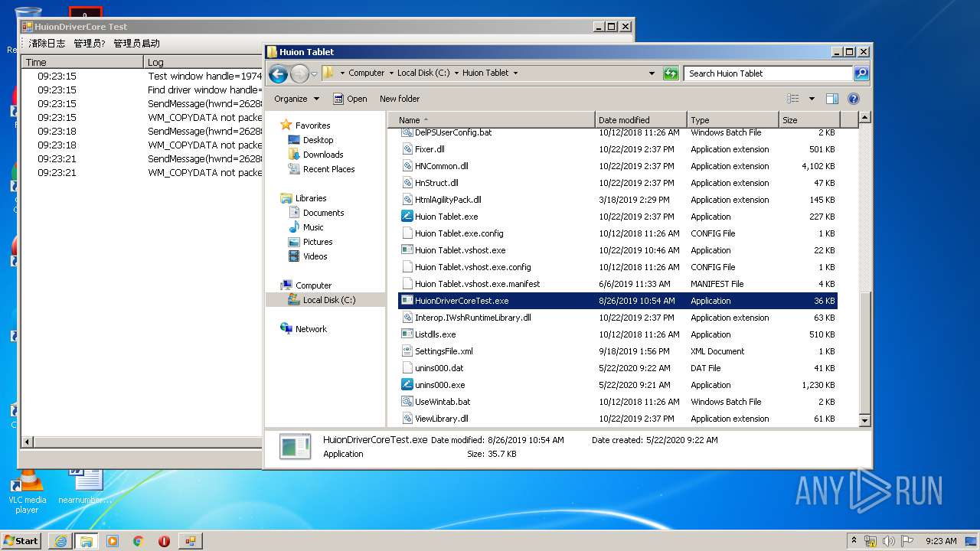This screenshot has height=551, width=980.
Task: Show hidden system tray icons
Action: coord(854,540)
